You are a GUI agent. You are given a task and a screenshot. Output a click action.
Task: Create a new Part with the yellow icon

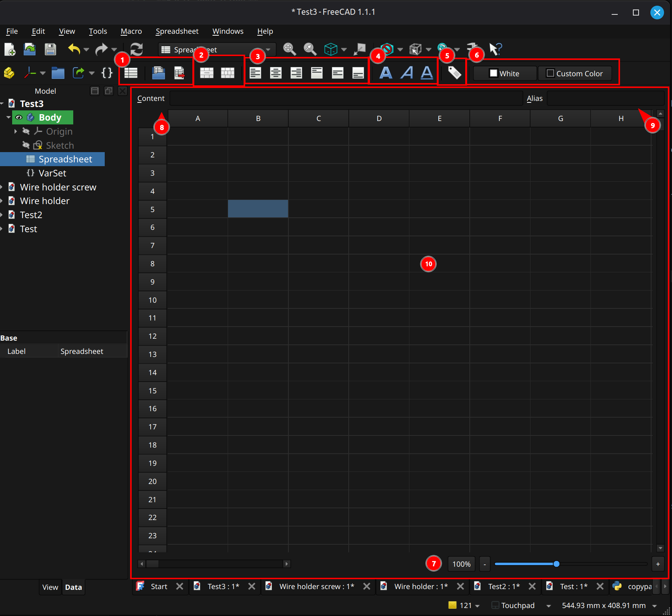coord(9,73)
